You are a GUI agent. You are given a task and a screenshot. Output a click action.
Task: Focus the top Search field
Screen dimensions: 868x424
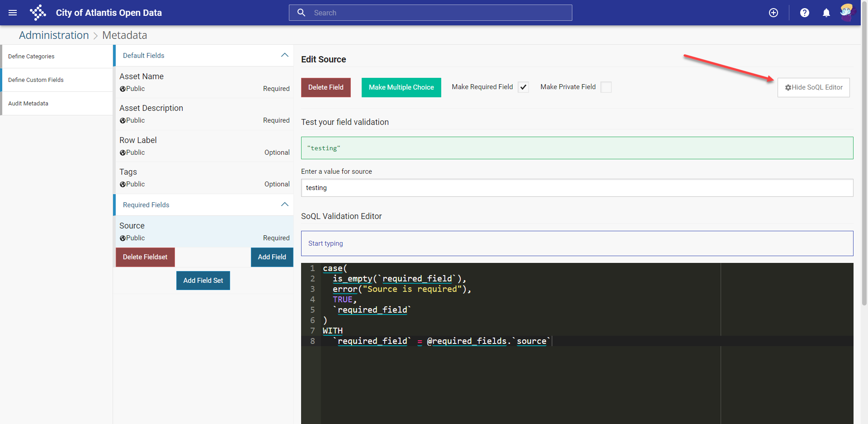pyautogui.click(x=430, y=13)
